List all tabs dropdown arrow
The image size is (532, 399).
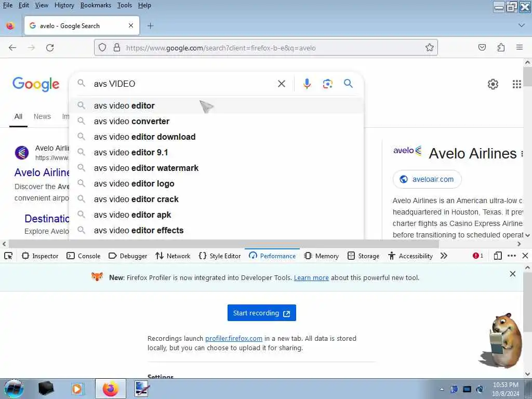click(522, 25)
